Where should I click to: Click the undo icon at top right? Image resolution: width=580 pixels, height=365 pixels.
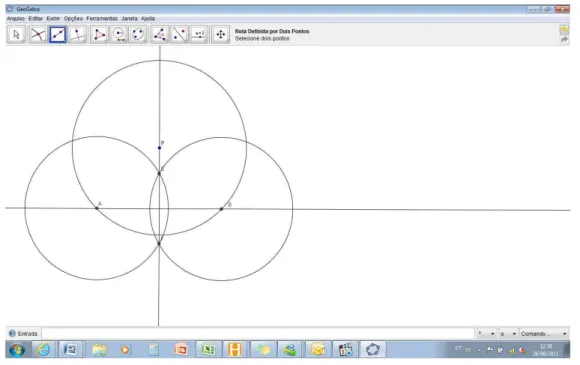pos(564,29)
